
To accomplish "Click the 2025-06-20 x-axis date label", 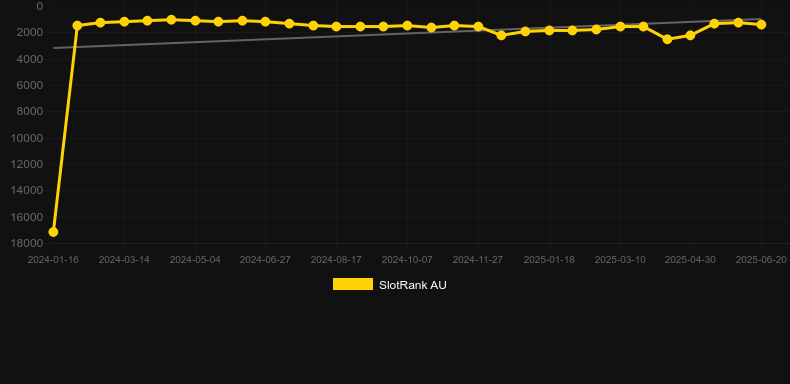I will tap(761, 260).
